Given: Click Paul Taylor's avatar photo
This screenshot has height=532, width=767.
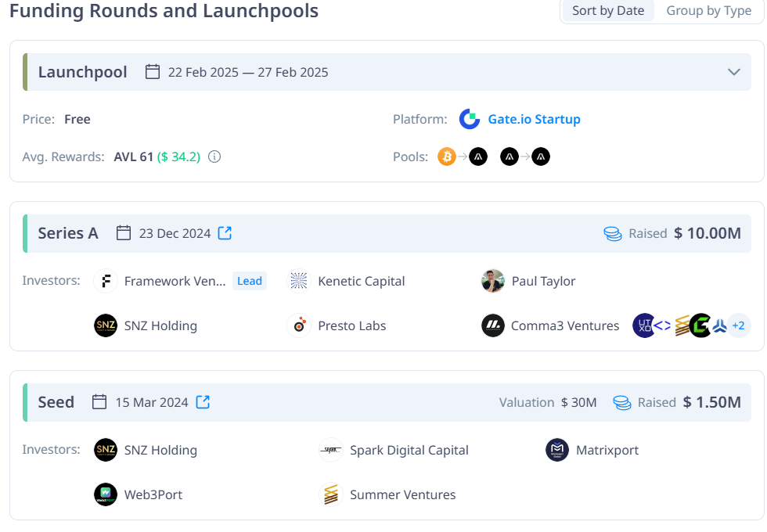Looking at the screenshot, I should click(x=493, y=281).
